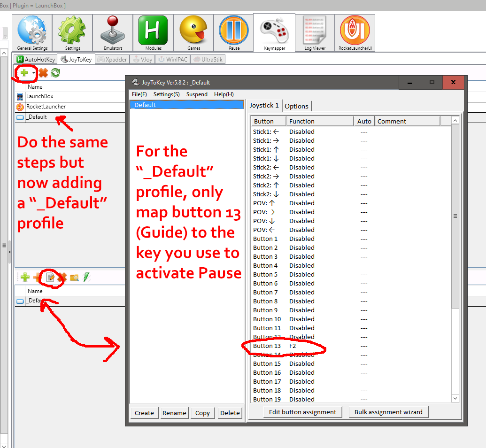The width and height of the screenshot is (486, 448).
Task: Click the lower green plus add icon
Action: [x=25, y=277]
